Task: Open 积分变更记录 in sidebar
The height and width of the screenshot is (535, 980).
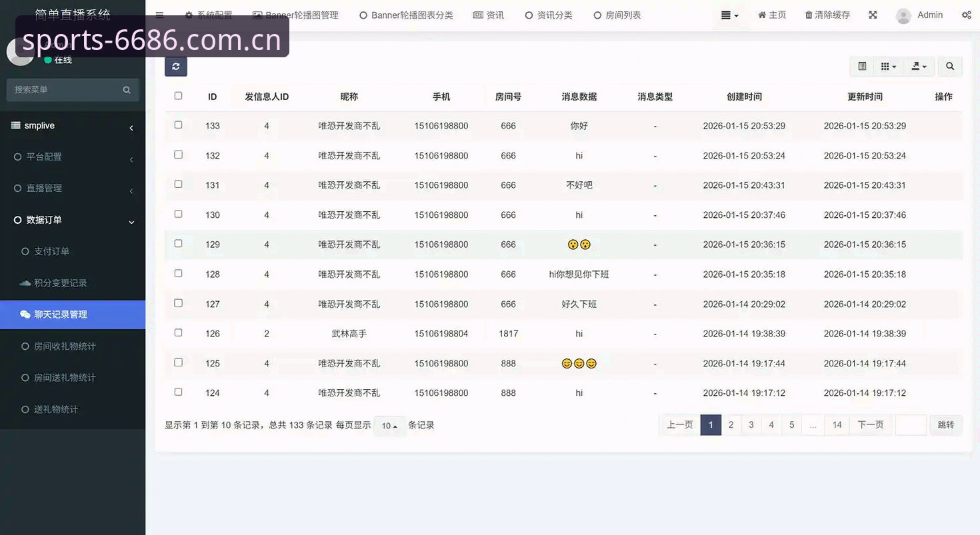Action: pyautogui.click(x=73, y=283)
